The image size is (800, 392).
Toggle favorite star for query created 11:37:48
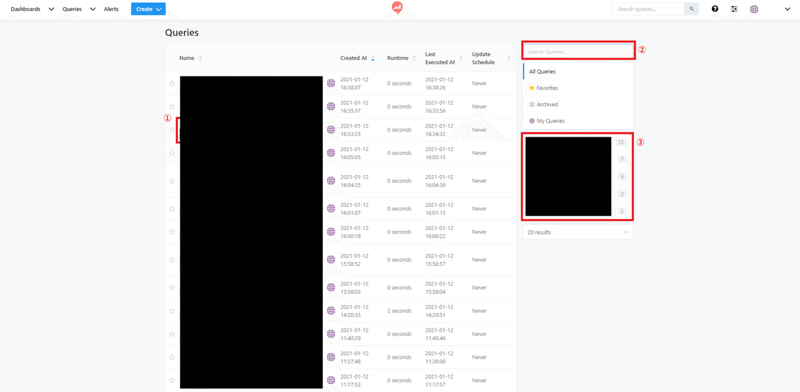pos(172,357)
